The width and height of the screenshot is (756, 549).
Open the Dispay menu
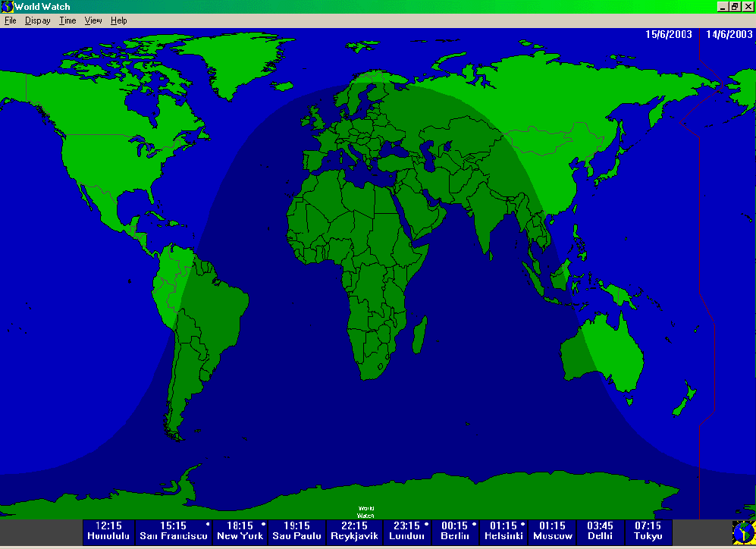coord(38,20)
